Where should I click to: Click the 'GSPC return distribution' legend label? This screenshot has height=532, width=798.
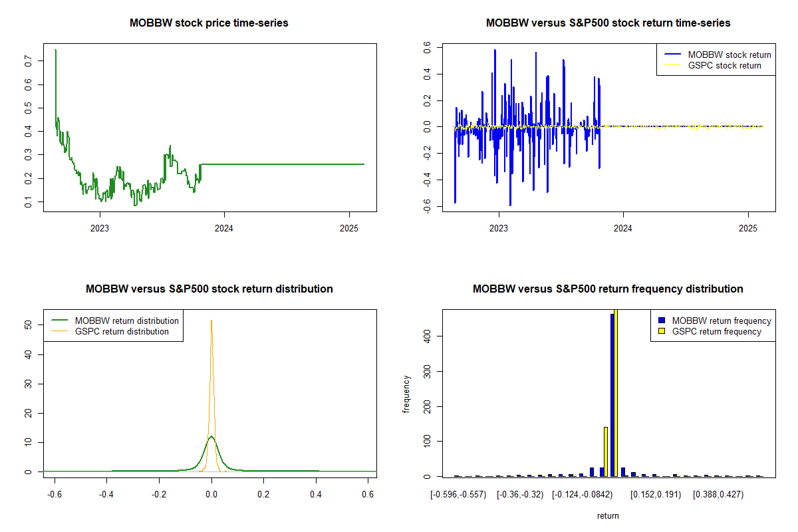(122, 331)
